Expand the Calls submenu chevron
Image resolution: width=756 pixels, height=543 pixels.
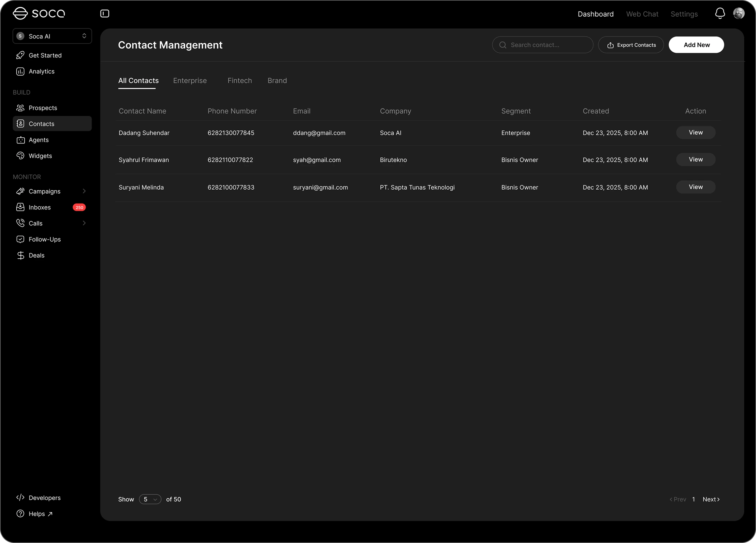coord(84,223)
